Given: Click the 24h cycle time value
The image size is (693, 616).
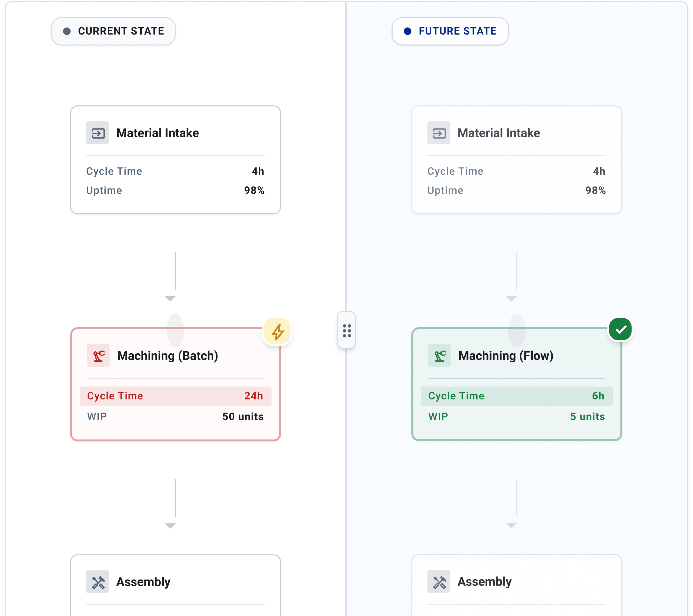Looking at the screenshot, I should click(254, 396).
